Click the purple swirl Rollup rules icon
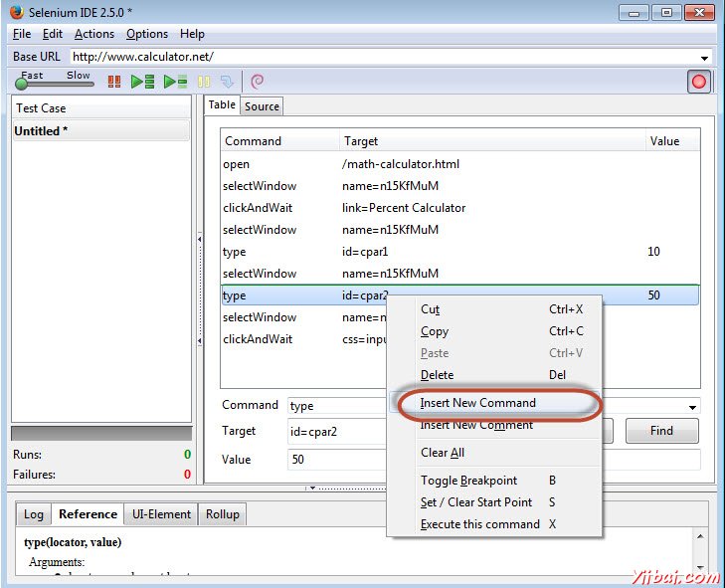 pyautogui.click(x=257, y=82)
